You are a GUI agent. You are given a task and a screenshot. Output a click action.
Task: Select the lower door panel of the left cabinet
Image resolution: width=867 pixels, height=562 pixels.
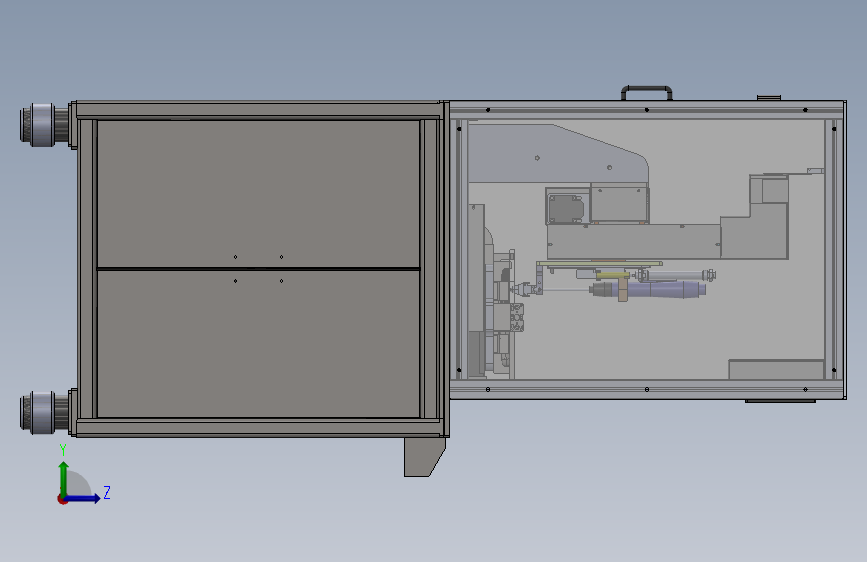[x=258, y=344]
